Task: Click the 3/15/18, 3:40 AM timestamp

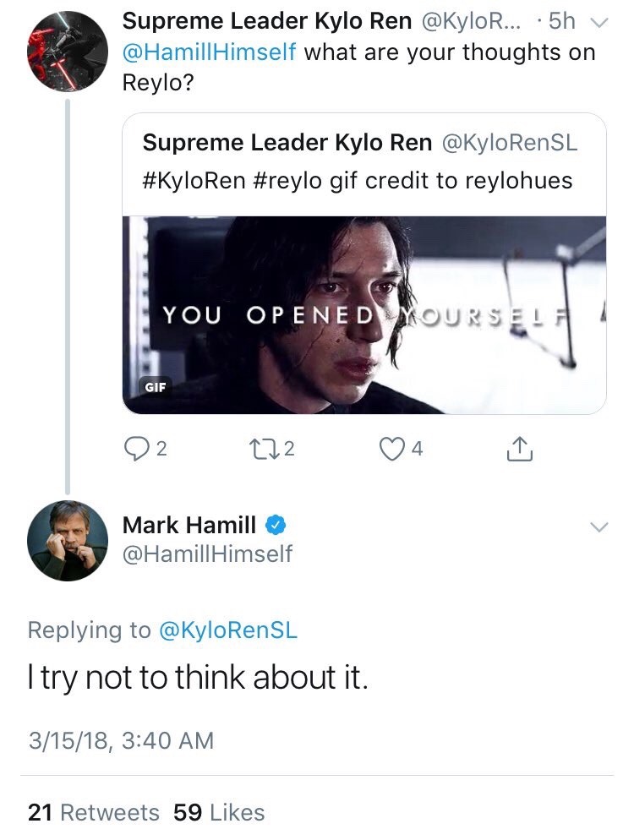Action: [x=121, y=741]
